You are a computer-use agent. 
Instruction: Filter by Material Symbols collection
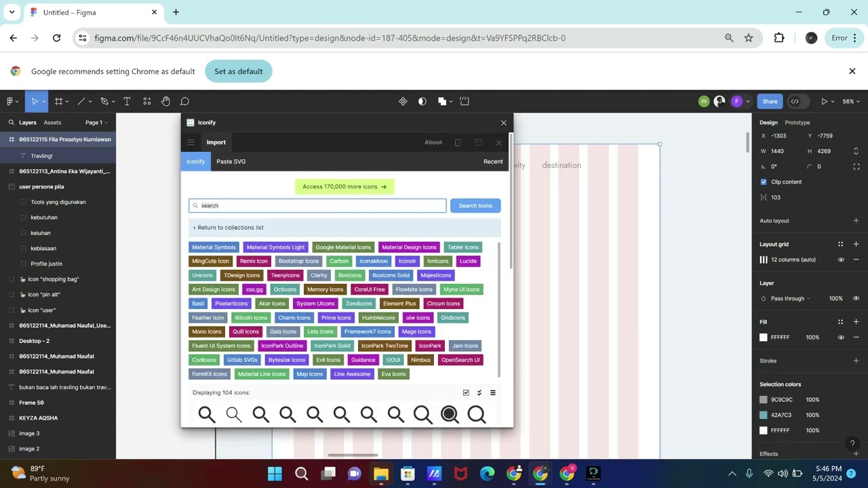pos(214,247)
